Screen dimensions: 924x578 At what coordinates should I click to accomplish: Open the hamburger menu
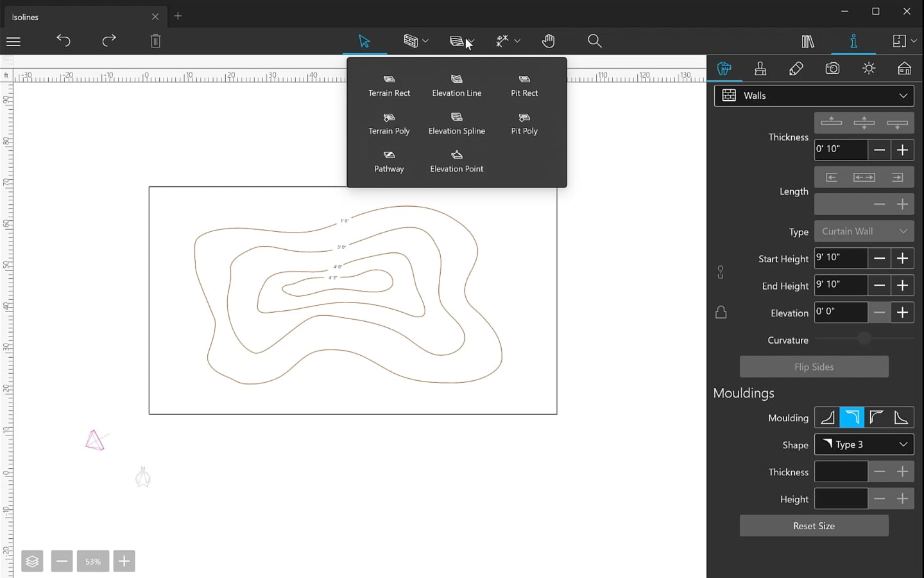(13, 40)
